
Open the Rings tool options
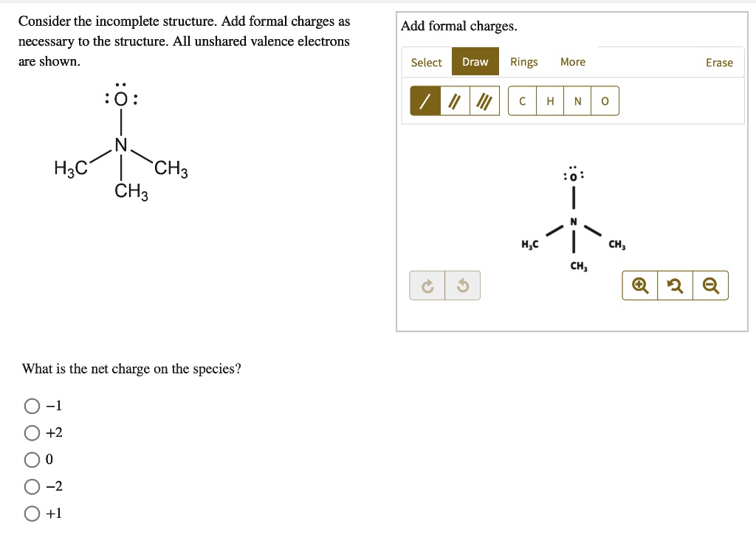pyautogui.click(x=524, y=62)
